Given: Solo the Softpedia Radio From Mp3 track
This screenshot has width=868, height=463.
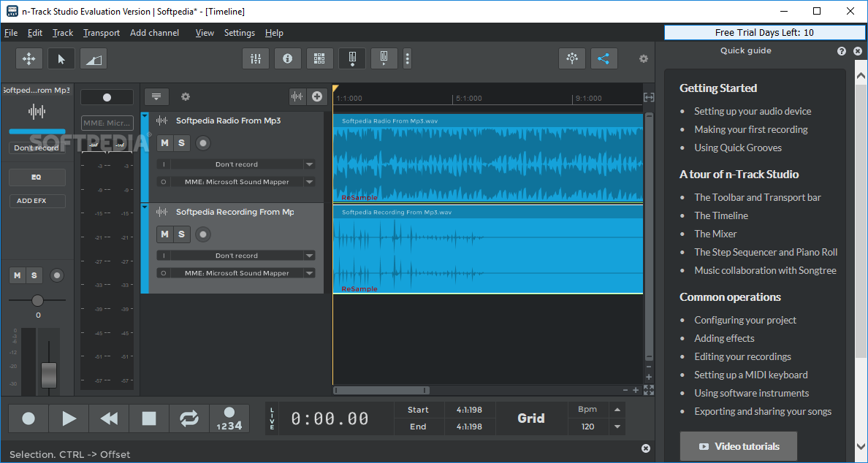Looking at the screenshot, I should (182, 143).
